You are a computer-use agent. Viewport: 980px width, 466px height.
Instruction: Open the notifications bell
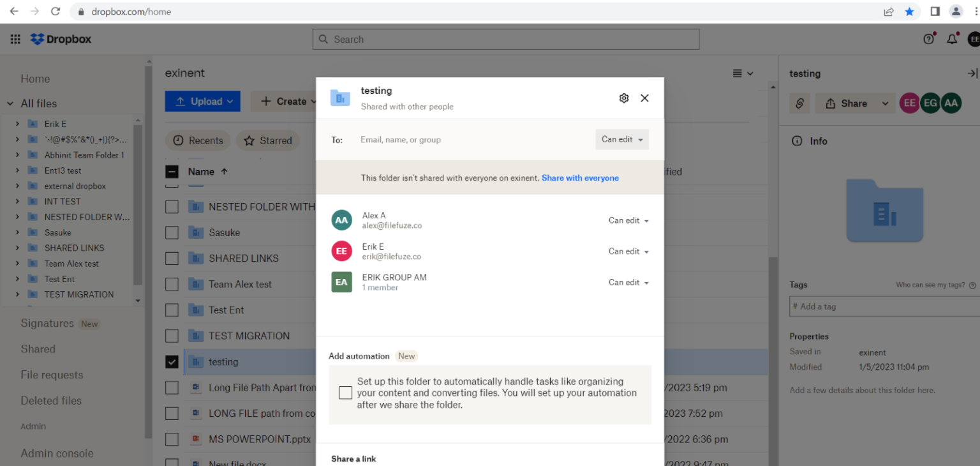point(952,38)
